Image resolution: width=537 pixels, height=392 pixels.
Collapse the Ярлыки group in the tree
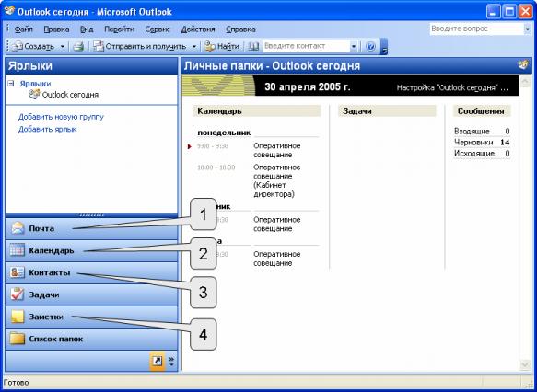coord(11,83)
